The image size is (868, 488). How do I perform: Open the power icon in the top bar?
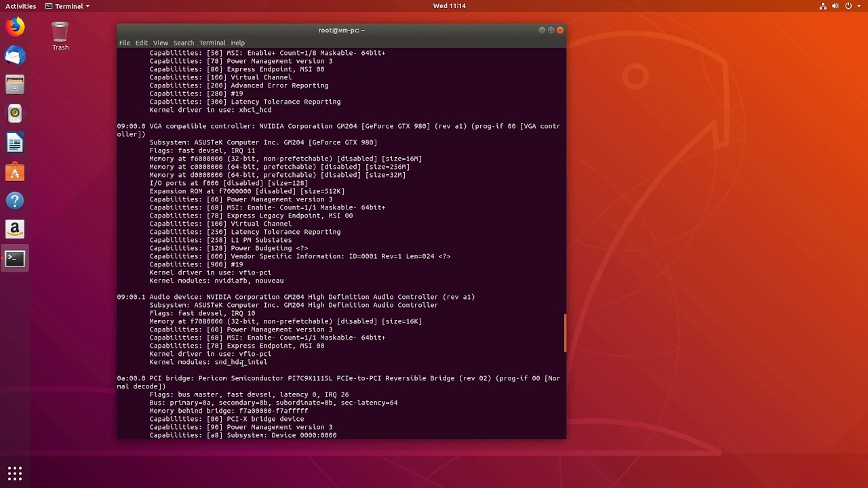[x=848, y=6]
